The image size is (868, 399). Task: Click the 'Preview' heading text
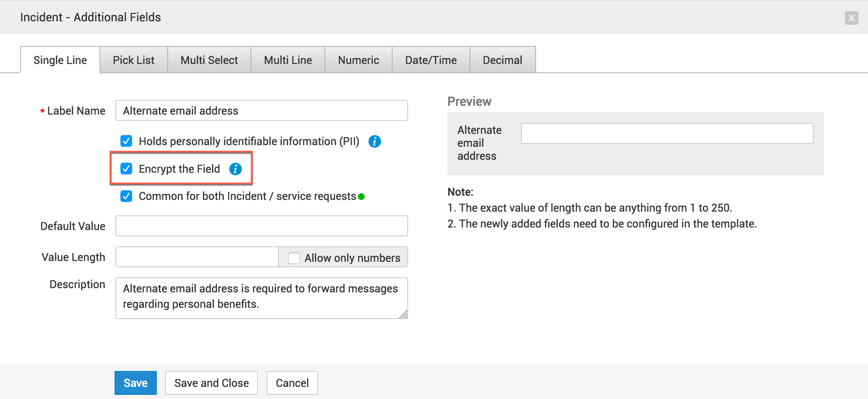click(x=469, y=102)
